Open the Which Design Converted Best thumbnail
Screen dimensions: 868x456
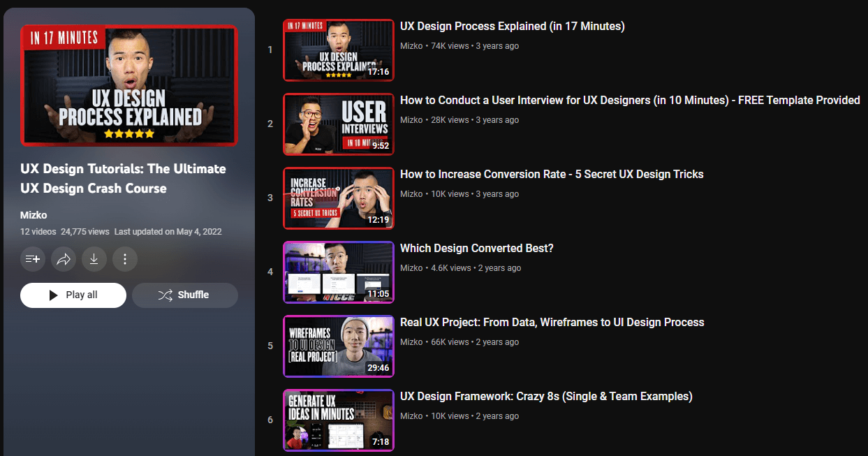(x=338, y=272)
